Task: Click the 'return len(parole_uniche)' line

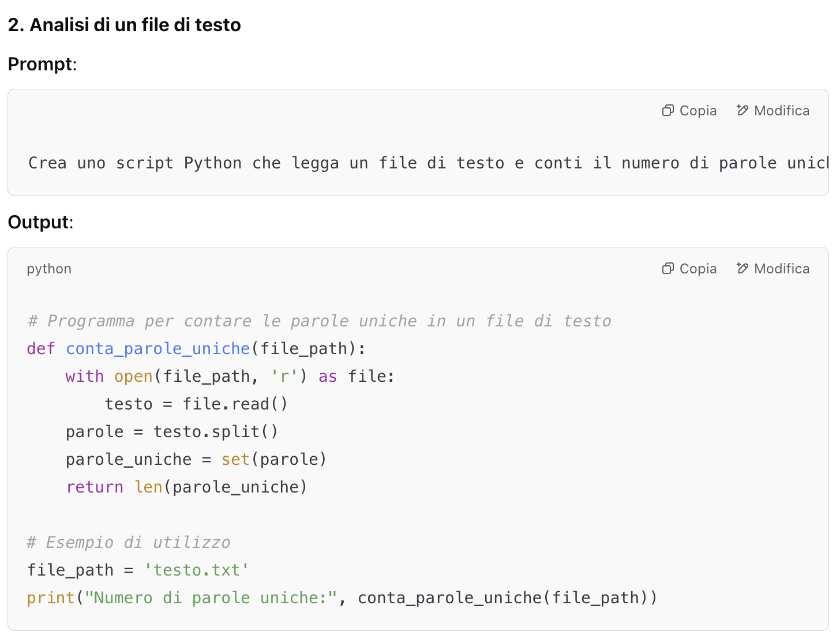Action: [186, 487]
